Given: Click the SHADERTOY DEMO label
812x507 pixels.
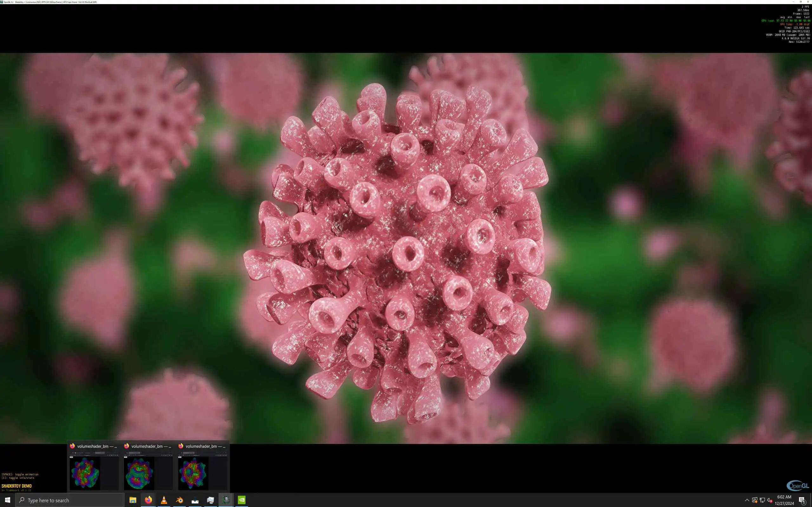Looking at the screenshot, I should pos(16,486).
